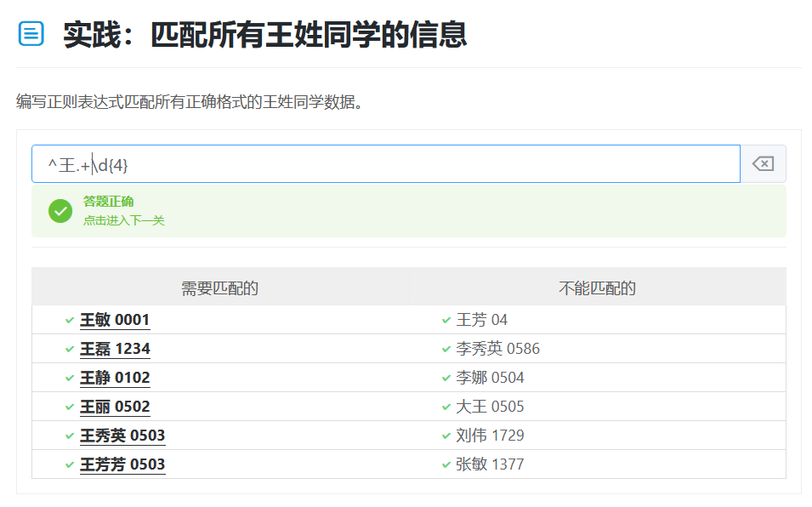Click the checkmark beside 张敏 1377

[446, 464]
